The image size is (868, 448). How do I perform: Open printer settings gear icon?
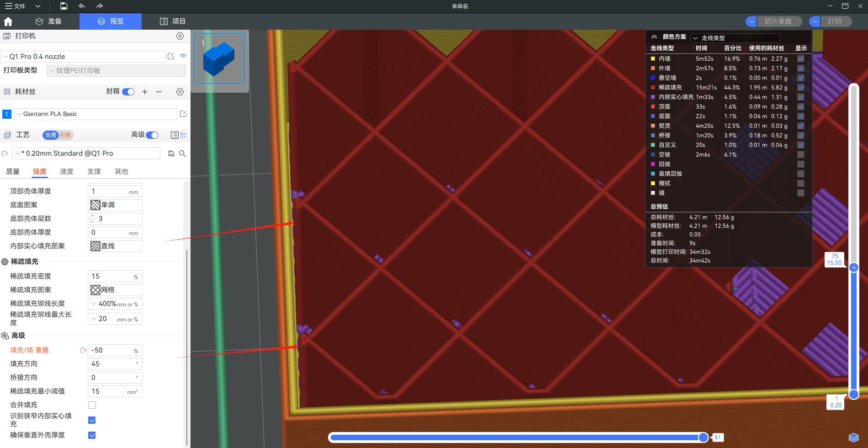click(180, 36)
